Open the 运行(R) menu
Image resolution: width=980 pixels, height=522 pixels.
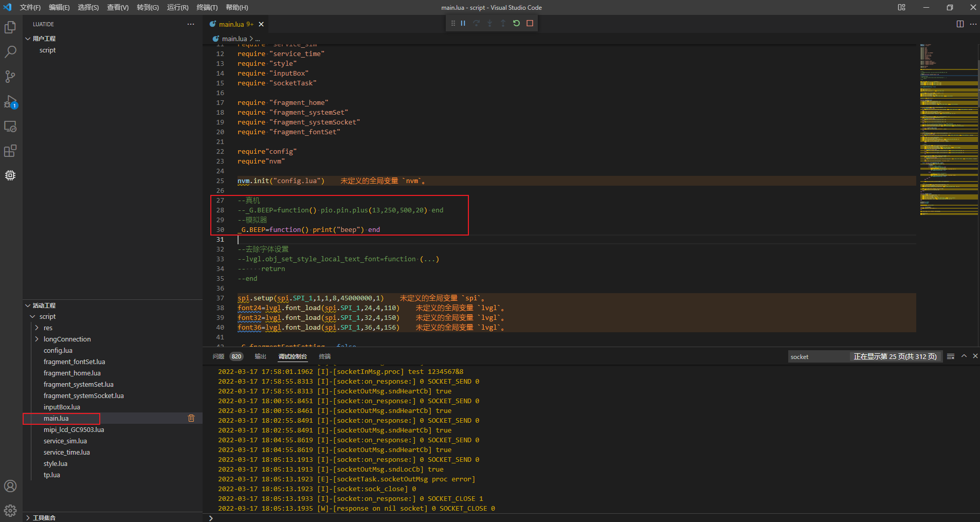tap(177, 7)
